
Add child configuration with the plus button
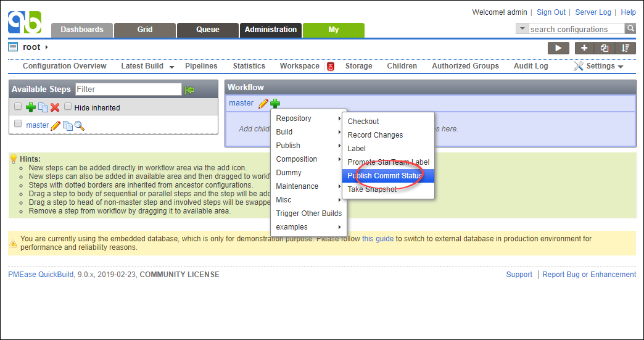(x=584, y=48)
